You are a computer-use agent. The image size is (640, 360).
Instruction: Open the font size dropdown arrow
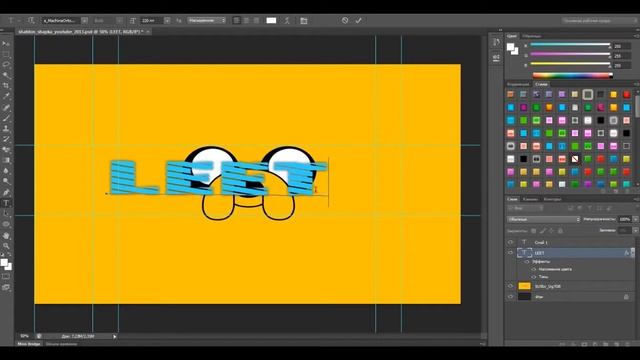point(167,20)
